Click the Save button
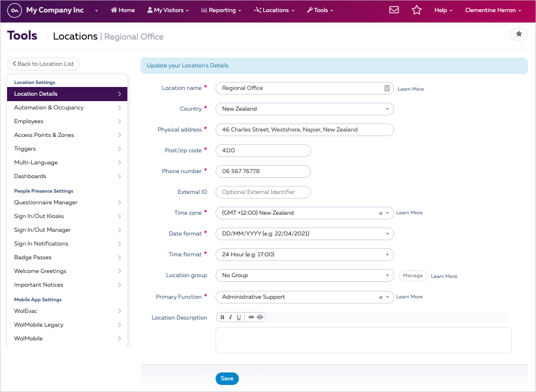The width and height of the screenshot is (536, 392). click(x=227, y=379)
